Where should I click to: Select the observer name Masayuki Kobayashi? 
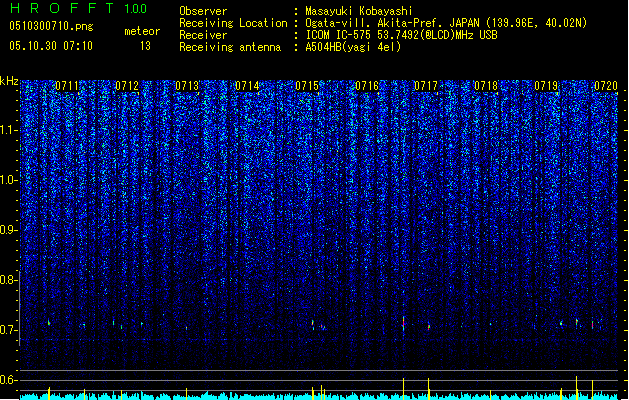coord(359,11)
